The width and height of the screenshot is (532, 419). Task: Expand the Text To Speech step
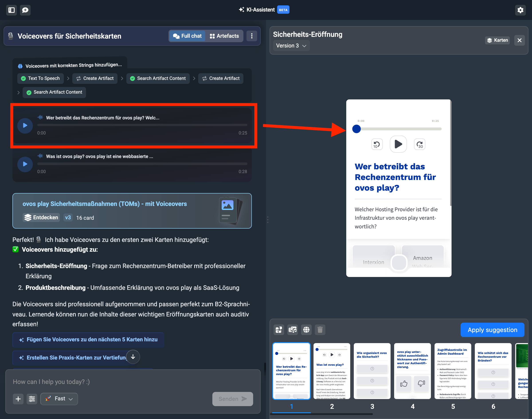(x=40, y=79)
